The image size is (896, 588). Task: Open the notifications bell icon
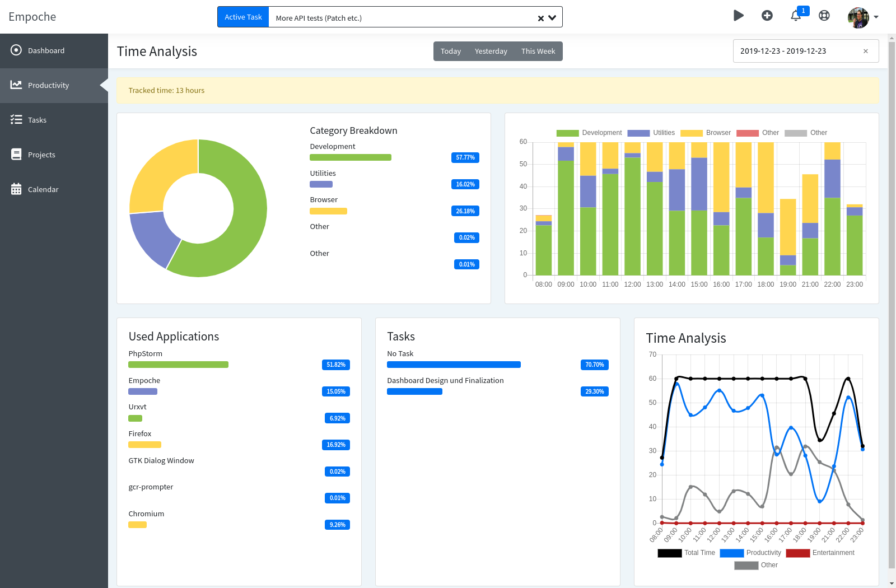796,16
